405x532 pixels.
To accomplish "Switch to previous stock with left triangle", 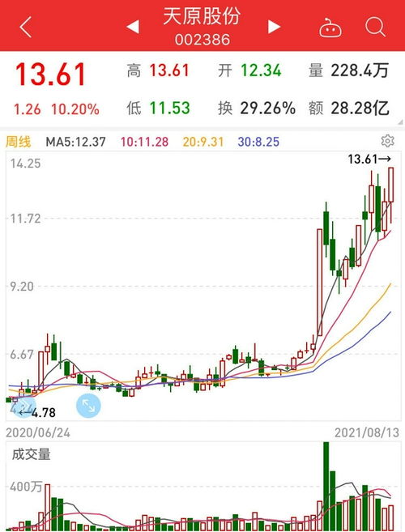I will tap(133, 27).
